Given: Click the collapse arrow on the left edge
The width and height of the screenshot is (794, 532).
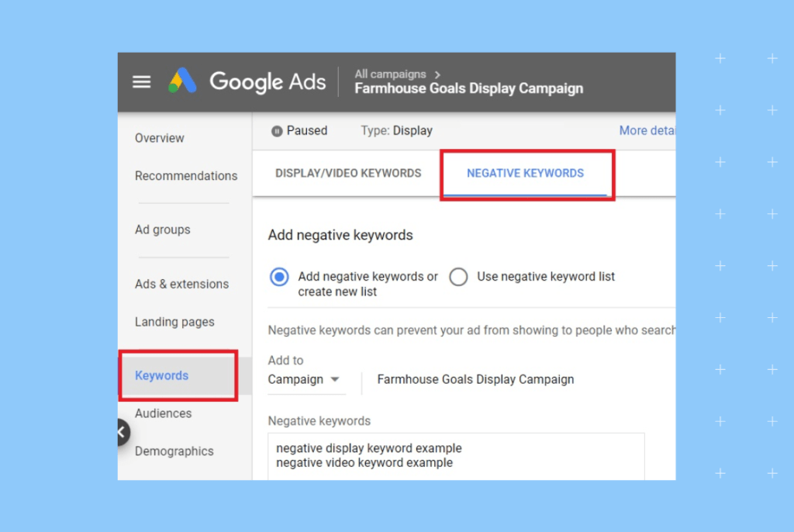Looking at the screenshot, I should (x=122, y=434).
